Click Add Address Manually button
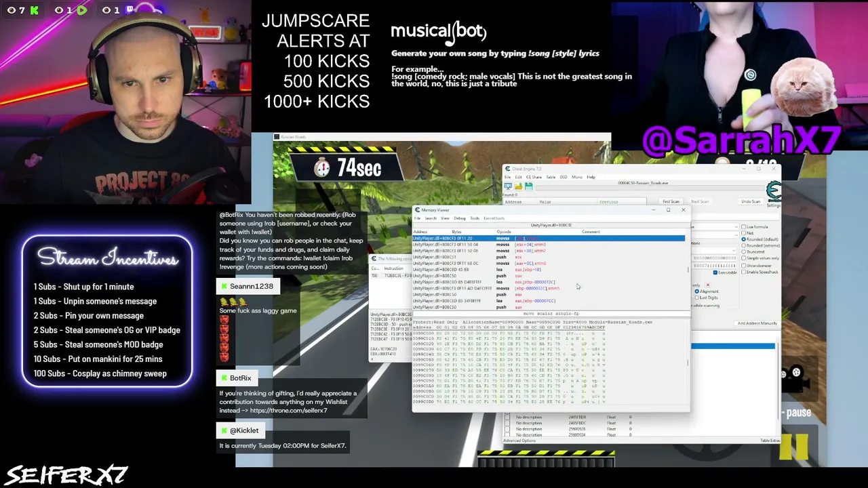 (x=757, y=323)
